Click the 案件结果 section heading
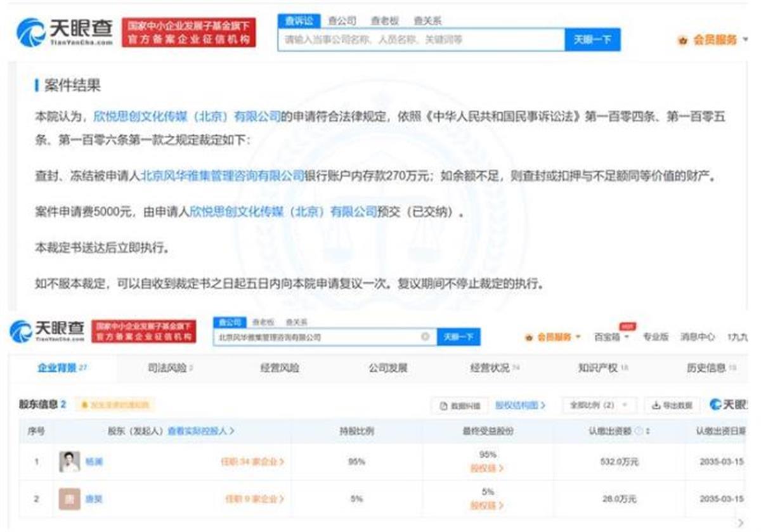761x532 pixels. tap(72, 86)
